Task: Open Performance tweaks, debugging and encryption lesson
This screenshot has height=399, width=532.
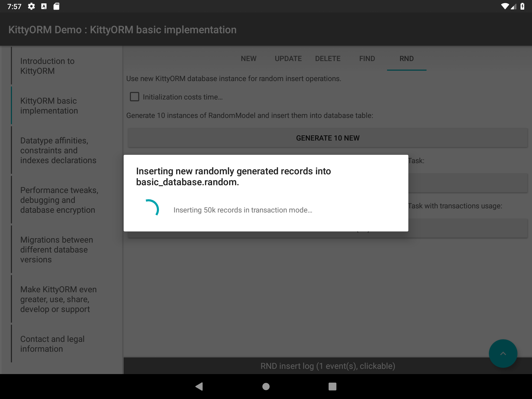Action: click(x=67, y=200)
